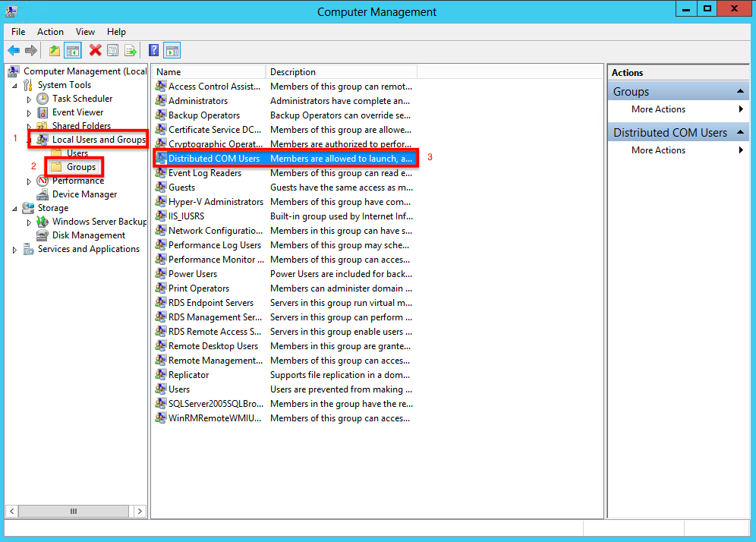Image resolution: width=756 pixels, height=542 pixels.
Task: Expand the Task Scheduler tree node
Action: pyautogui.click(x=29, y=99)
